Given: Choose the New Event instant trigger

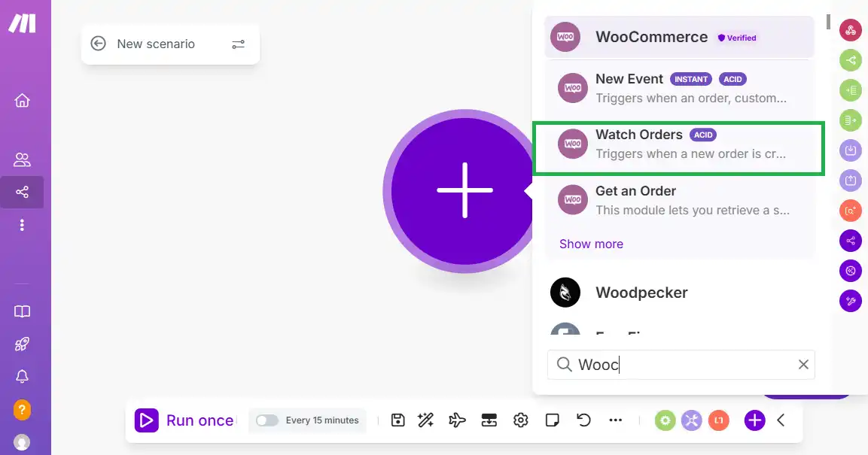Looking at the screenshot, I should coord(679,89).
